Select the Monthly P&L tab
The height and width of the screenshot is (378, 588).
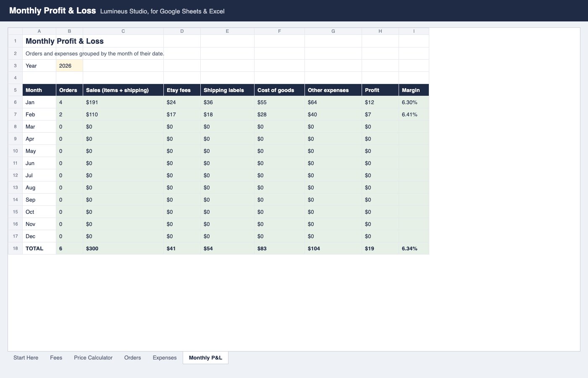click(205, 358)
